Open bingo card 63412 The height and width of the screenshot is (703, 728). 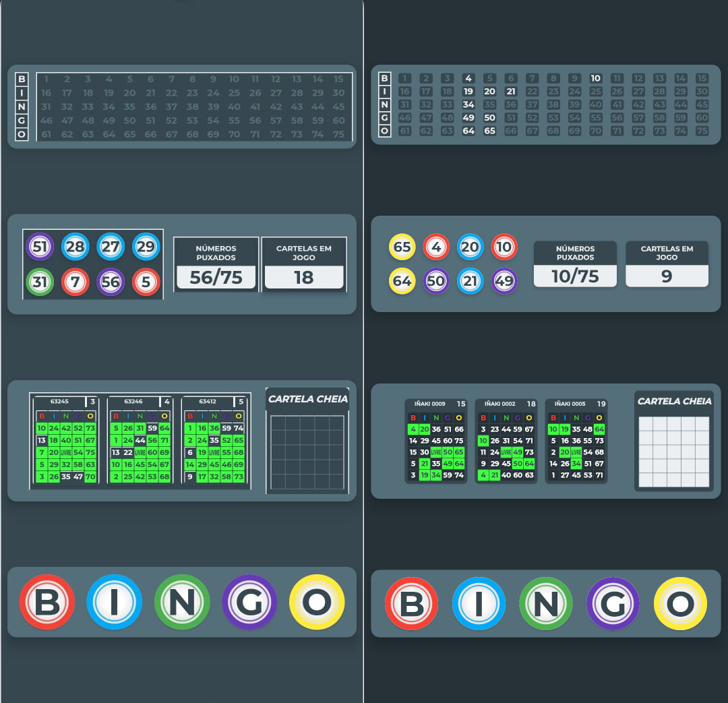point(214,440)
